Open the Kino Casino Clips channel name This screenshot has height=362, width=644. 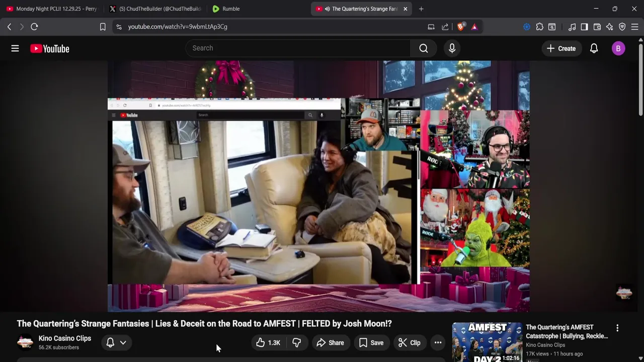click(65, 338)
